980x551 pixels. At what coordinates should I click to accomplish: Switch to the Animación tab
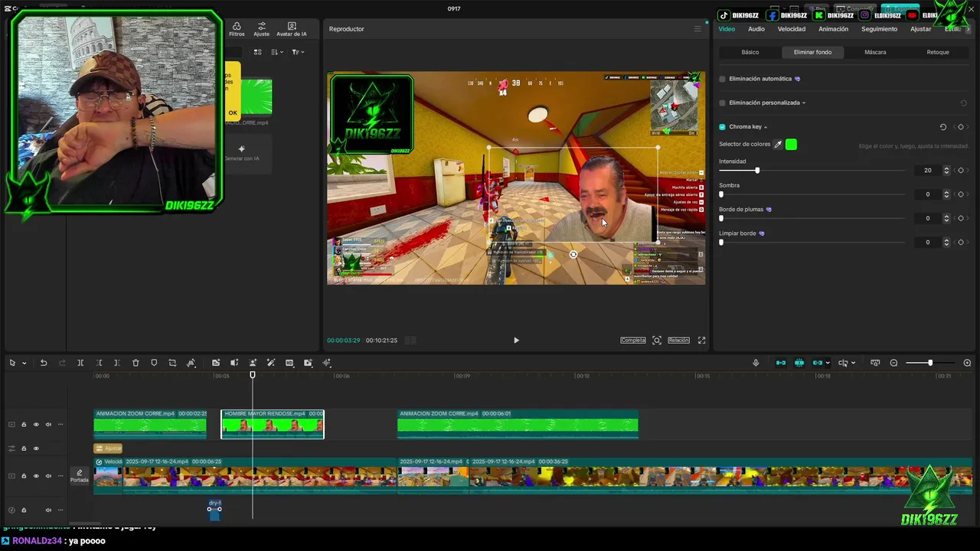[833, 29]
